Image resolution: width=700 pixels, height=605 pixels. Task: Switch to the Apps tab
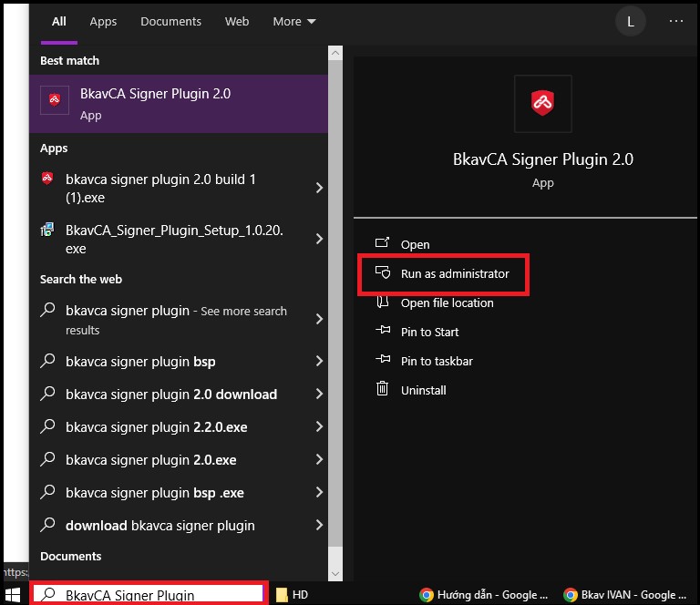point(103,21)
